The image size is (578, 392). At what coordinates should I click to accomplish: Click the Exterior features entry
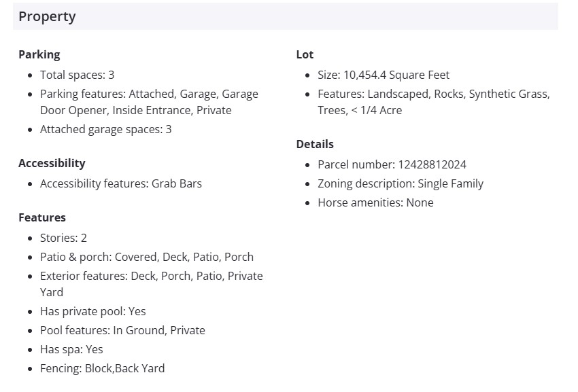click(151, 284)
